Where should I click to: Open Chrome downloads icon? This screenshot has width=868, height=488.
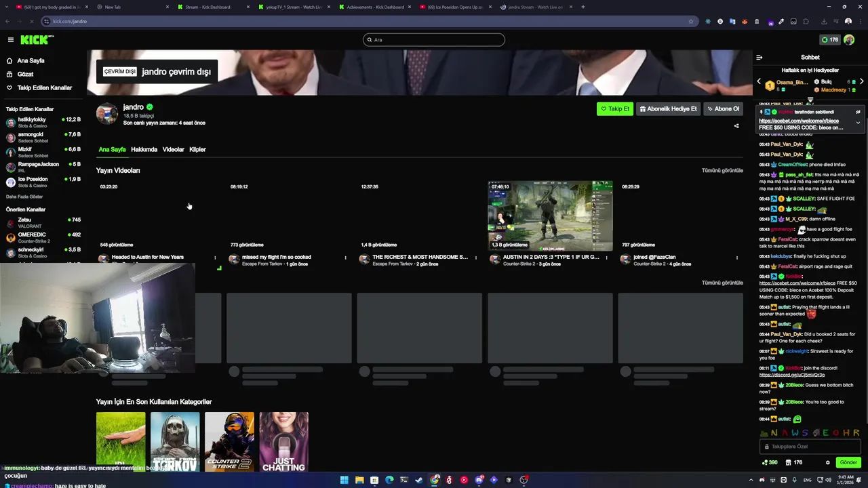click(823, 21)
